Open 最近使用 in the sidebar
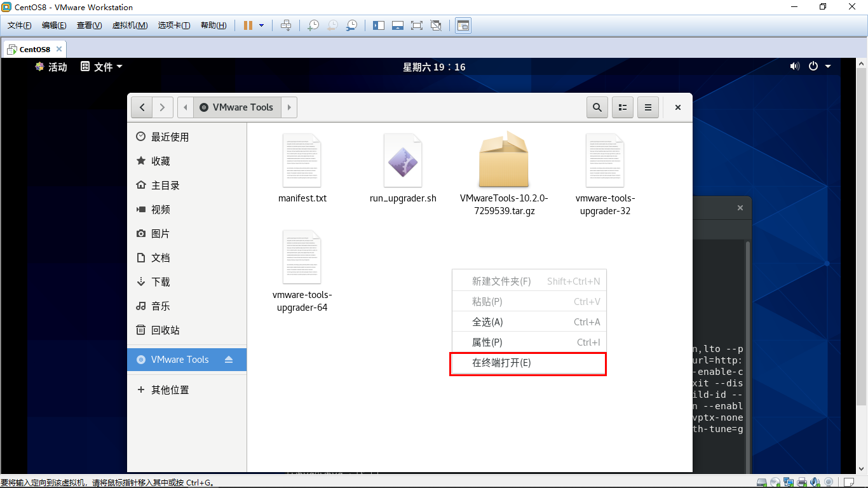Image resolution: width=868 pixels, height=488 pixels. click(x=187, y=137)
